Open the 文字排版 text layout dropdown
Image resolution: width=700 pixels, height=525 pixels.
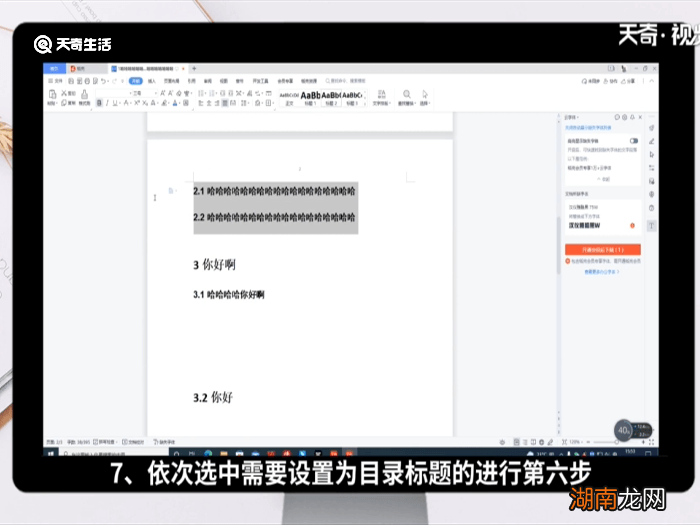point(382,98)
